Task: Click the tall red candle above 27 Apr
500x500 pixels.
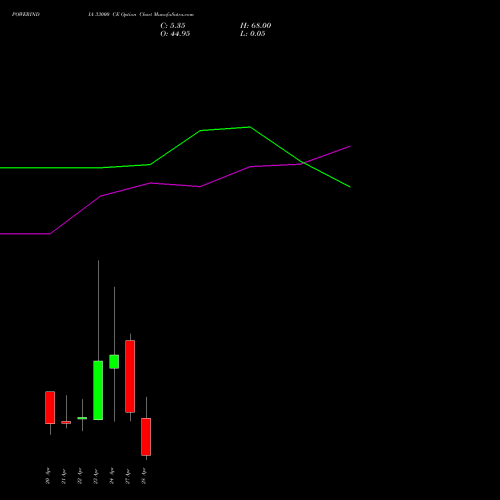Action: tap(130, 376)
